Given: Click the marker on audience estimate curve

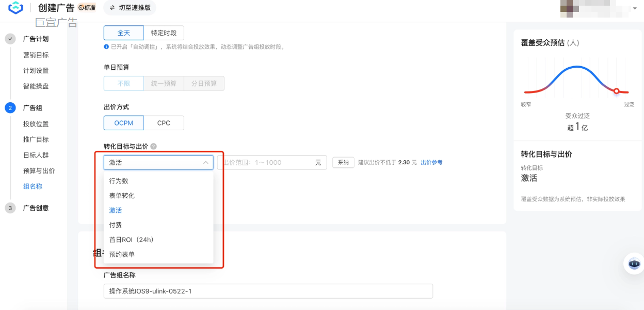Looking at the screenshot, I should [x=616, y=91].
